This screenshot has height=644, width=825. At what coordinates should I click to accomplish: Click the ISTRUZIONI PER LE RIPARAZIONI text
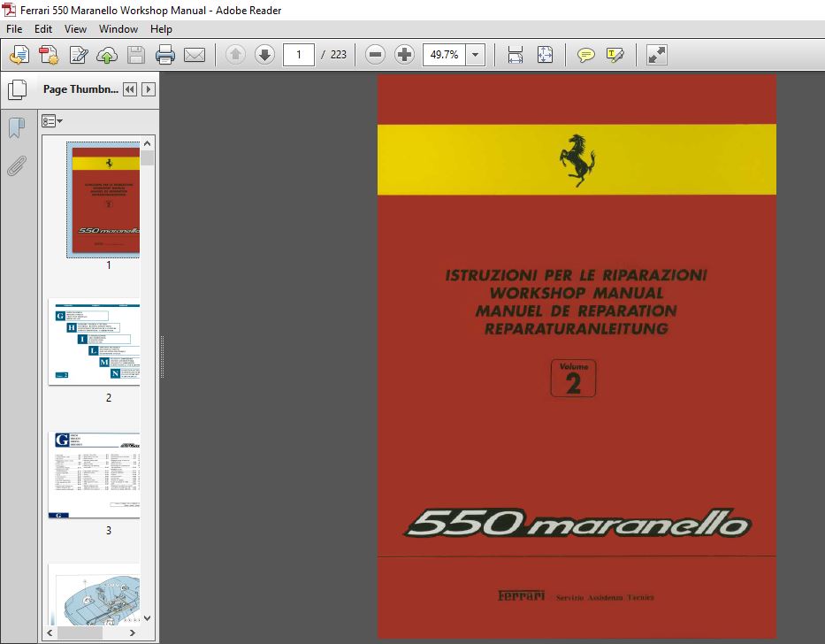click(577, 275)
